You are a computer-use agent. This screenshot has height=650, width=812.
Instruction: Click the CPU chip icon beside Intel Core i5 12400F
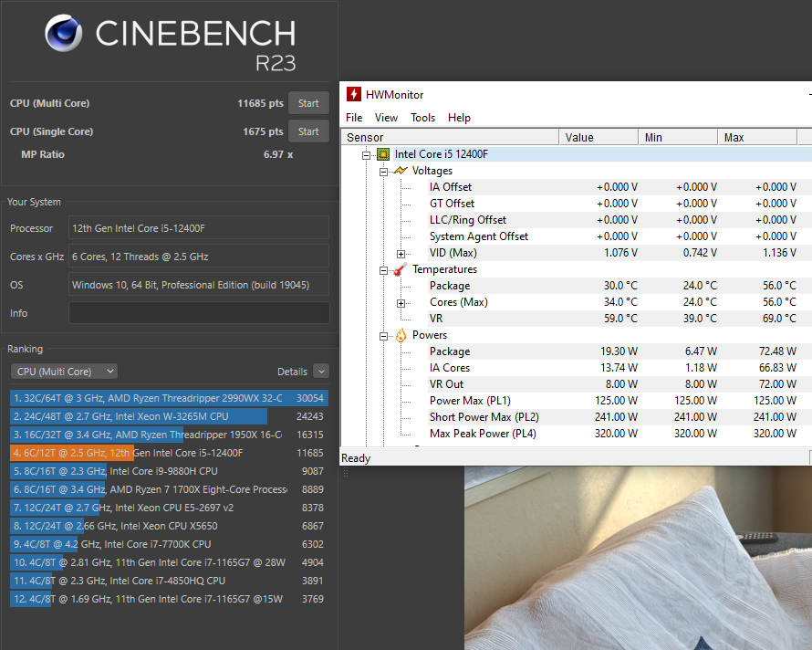click(x=383, y=154)
